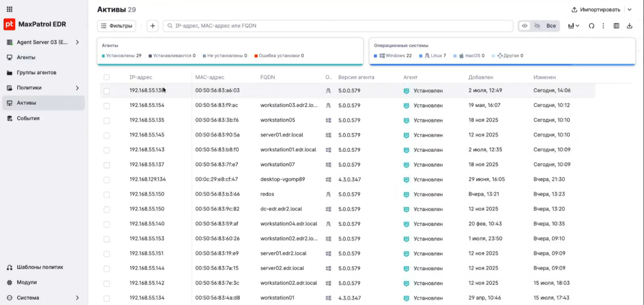Expand the Agent Server 03 chevron
Image resolution: width=644 pixels, height=305 pixels.
click(x=77, y=42)
